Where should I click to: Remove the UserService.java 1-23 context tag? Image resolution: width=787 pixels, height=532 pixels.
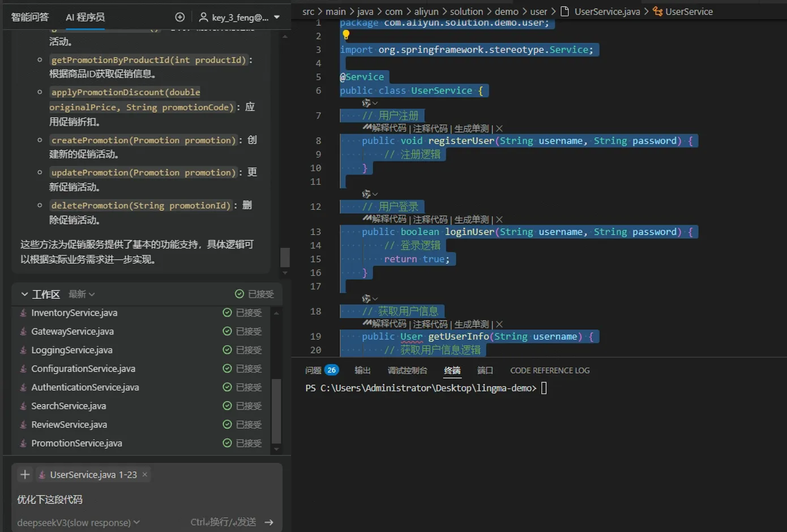coord(145,475)
